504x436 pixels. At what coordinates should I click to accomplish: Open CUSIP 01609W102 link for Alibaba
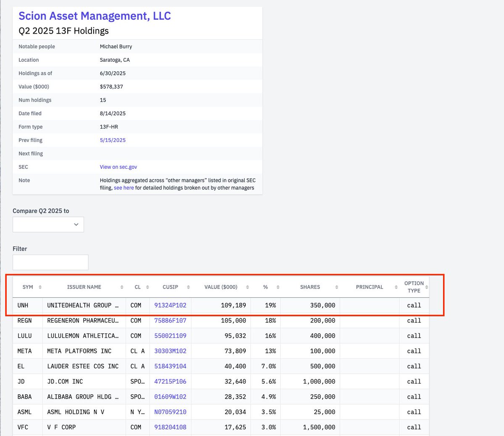click(170, 397)
